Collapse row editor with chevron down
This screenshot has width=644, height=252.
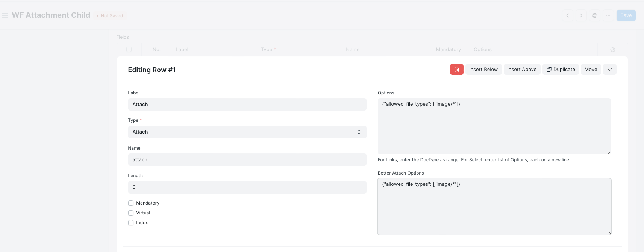point(610,70)
